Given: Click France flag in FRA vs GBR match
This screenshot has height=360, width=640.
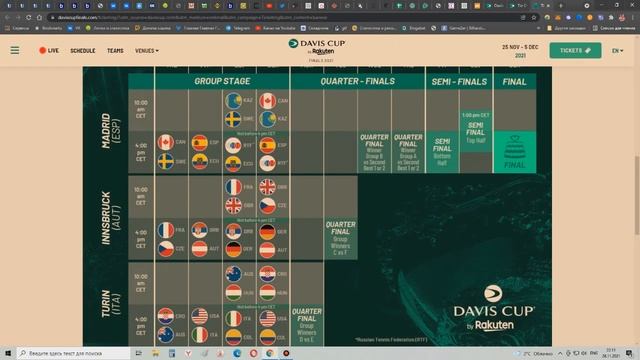Looking at the screenshot, I should [233, 187].
